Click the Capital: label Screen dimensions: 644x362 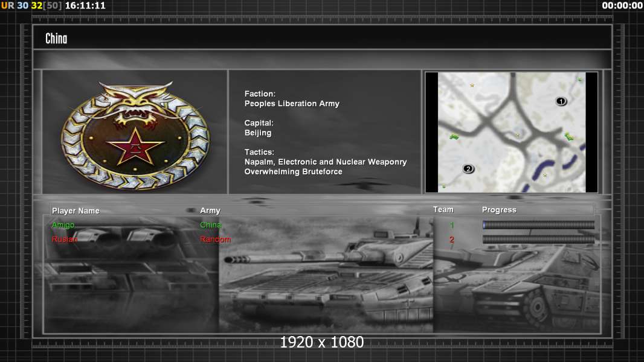click(259, 122)
